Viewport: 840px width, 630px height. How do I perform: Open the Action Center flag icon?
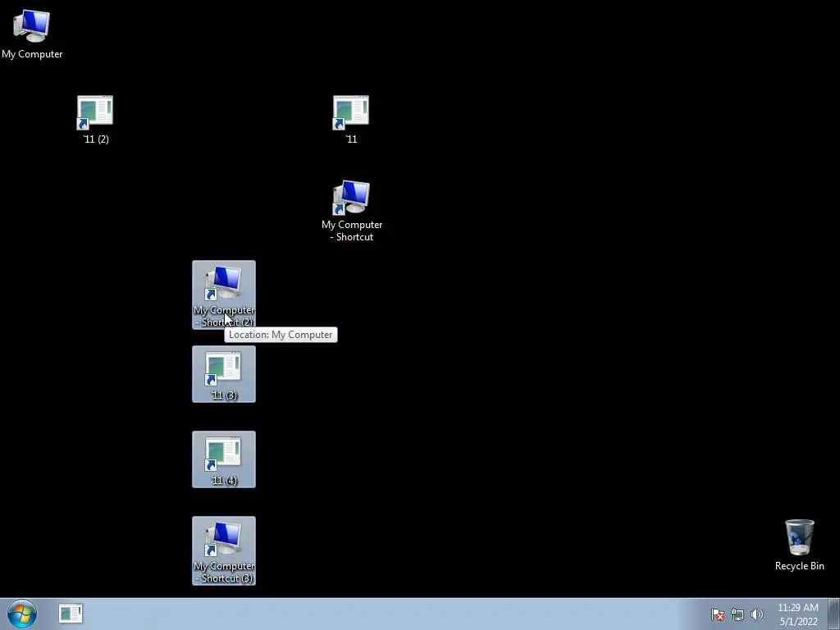718,614
